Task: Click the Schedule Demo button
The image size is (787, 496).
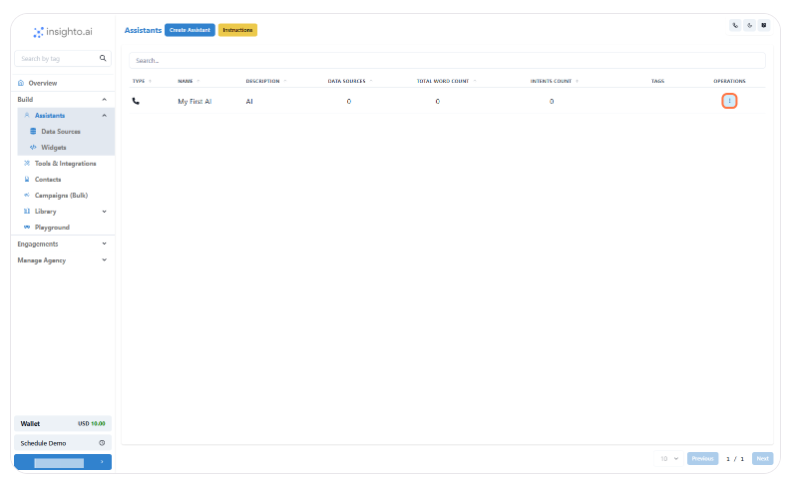Action: click(63, 443)
